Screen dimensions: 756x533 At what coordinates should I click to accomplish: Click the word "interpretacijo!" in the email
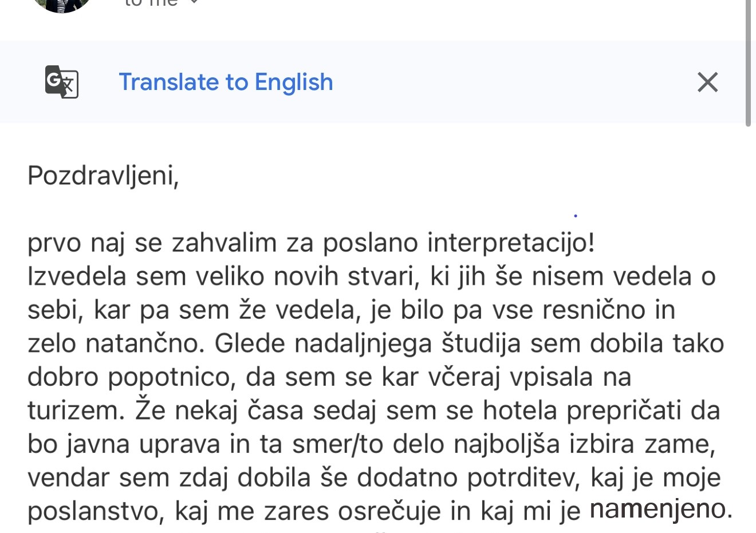click(511, 243)
